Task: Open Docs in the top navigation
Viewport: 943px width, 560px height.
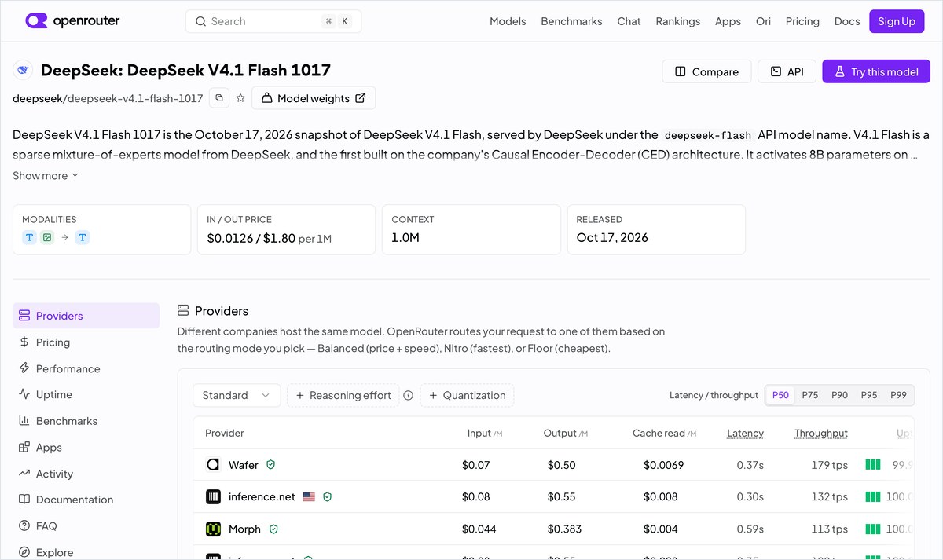Action: click(x=847, y=21)
